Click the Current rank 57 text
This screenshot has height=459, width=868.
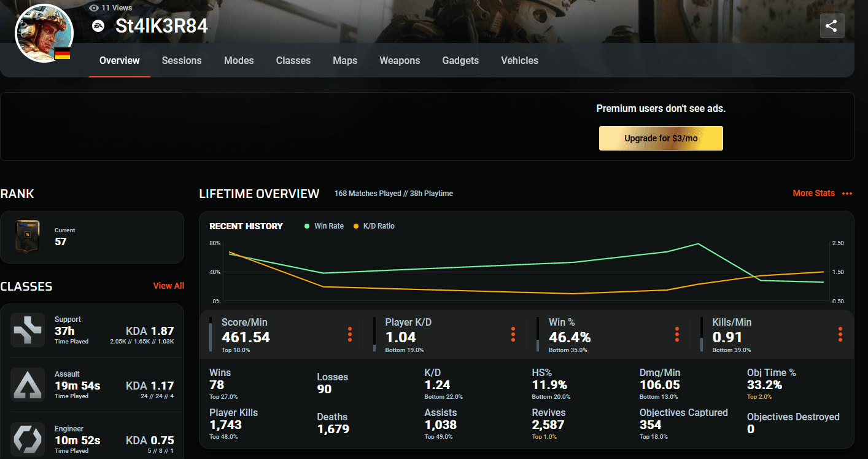click(64, 237)
